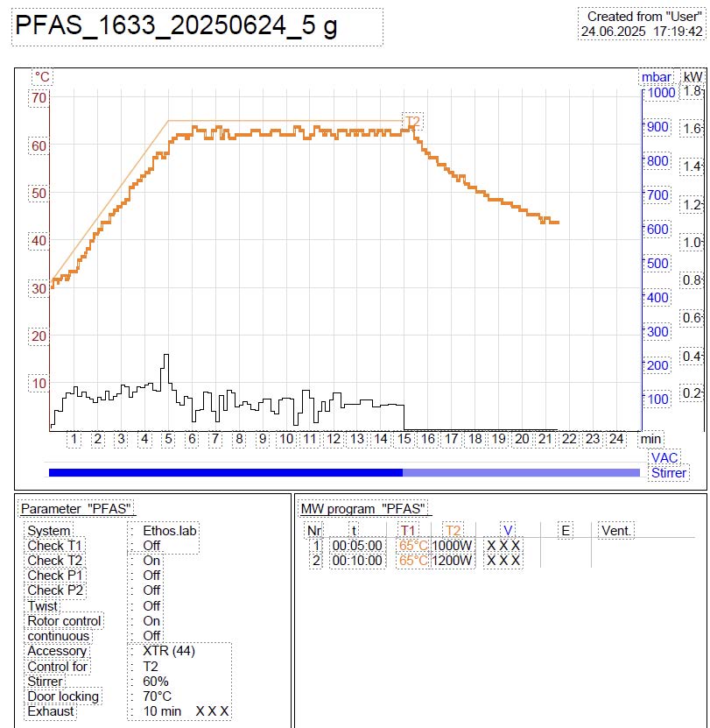
Task: Select the VAC label beside chart
Action: pyautogui.click(x=664, y=458)
